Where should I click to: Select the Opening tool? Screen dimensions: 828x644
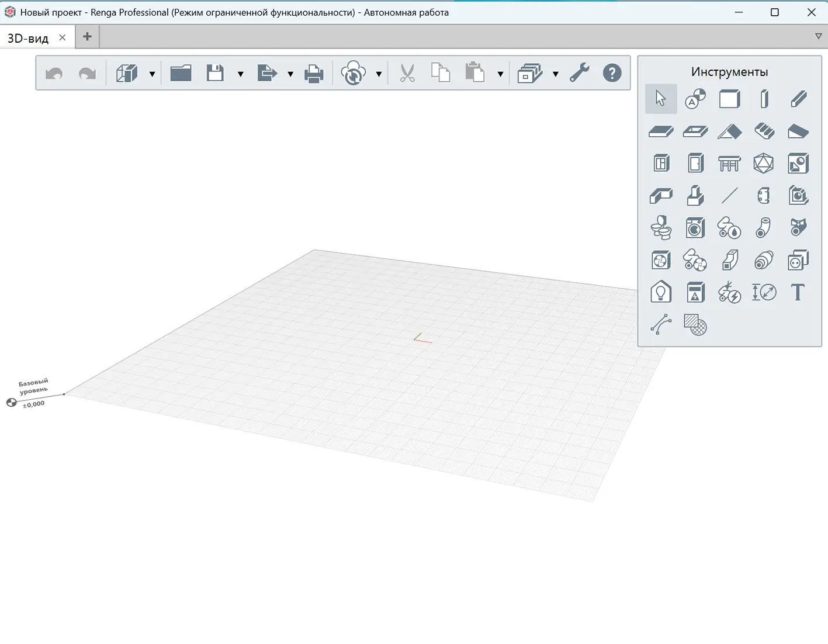695,131
